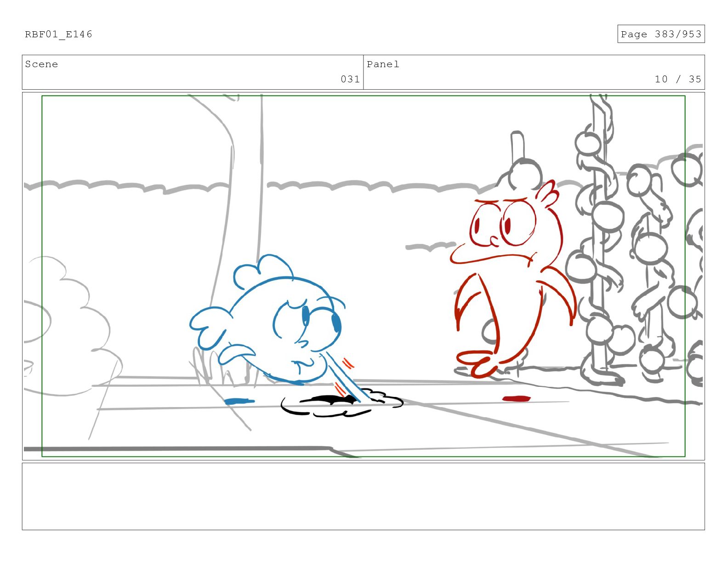Click the Scene label

[41, 64]
